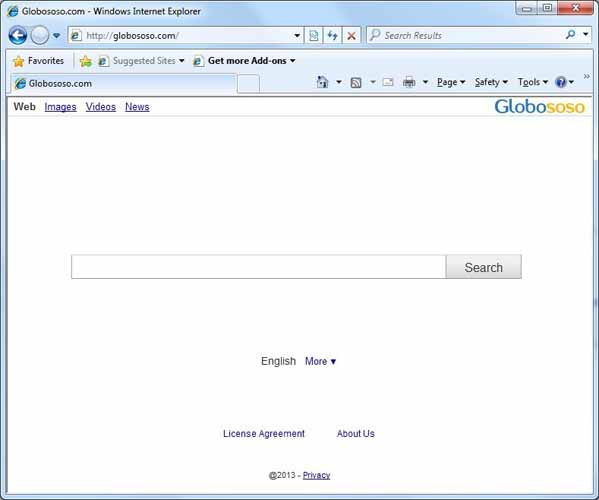Expand the More languages dropdown
The height and width of the screenshot is (500, 599).
[320, 361]
